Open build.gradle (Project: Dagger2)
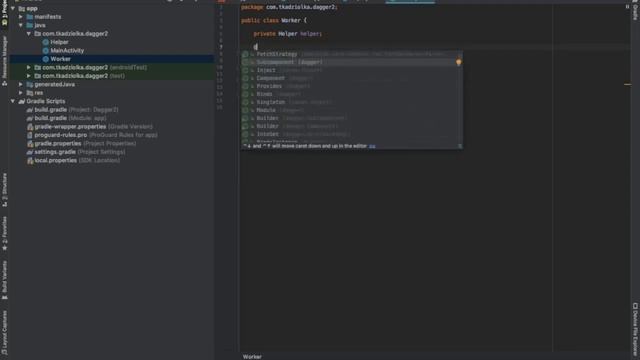The height and width of the screenshot is (360, 640). click(76, 110)
